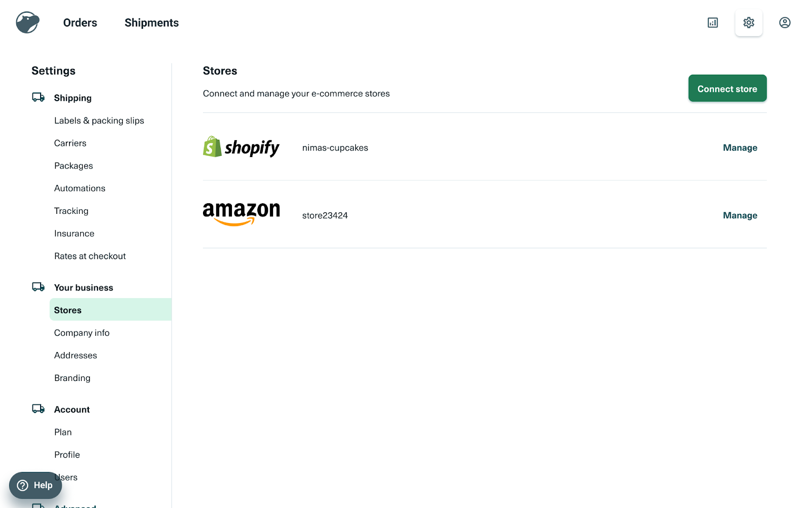Go to Company info settings

point(82,333)
